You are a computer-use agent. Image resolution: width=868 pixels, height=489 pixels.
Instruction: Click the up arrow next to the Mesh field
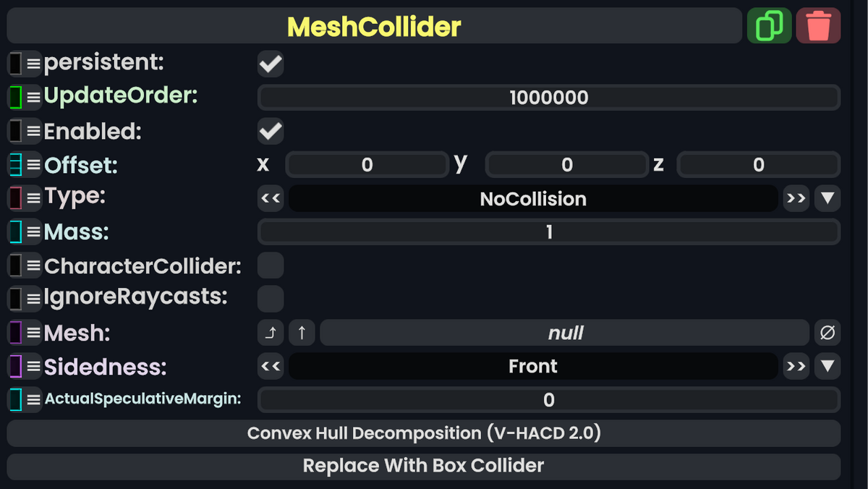[302, 332]
